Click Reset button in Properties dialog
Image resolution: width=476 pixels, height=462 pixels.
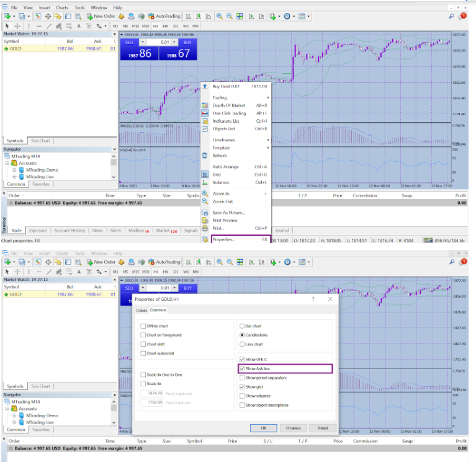pos(323,428)
